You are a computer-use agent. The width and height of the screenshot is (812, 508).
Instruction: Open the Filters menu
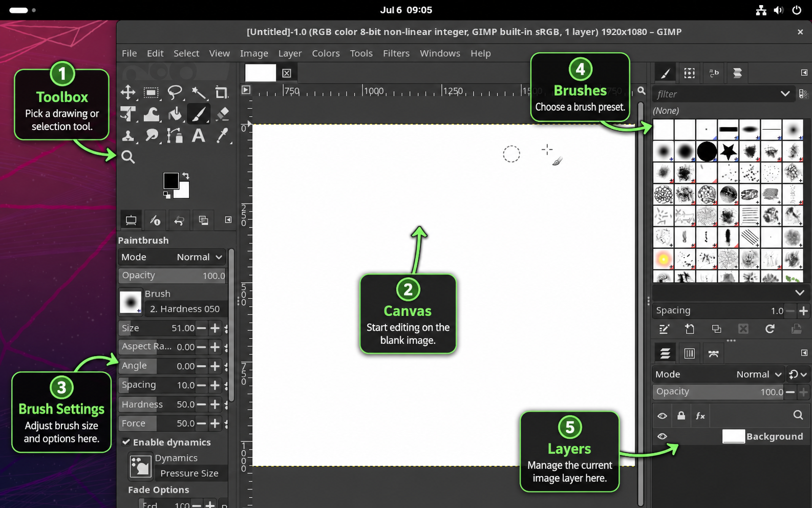(x=396, y=53)
